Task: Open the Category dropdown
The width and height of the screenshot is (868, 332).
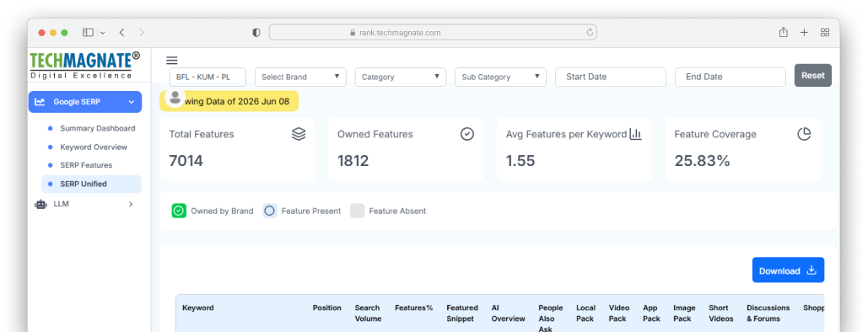Action: (x=401, y=77)
